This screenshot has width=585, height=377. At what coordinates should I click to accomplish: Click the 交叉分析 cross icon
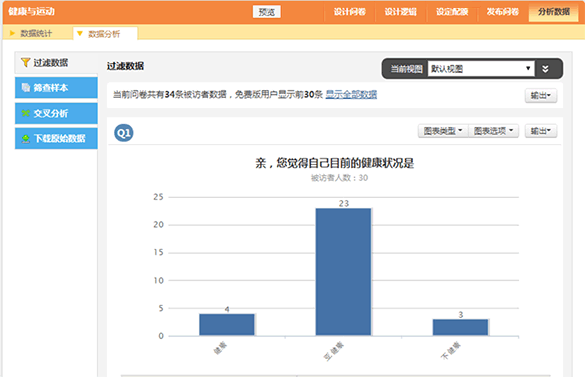tap(25, 113)
